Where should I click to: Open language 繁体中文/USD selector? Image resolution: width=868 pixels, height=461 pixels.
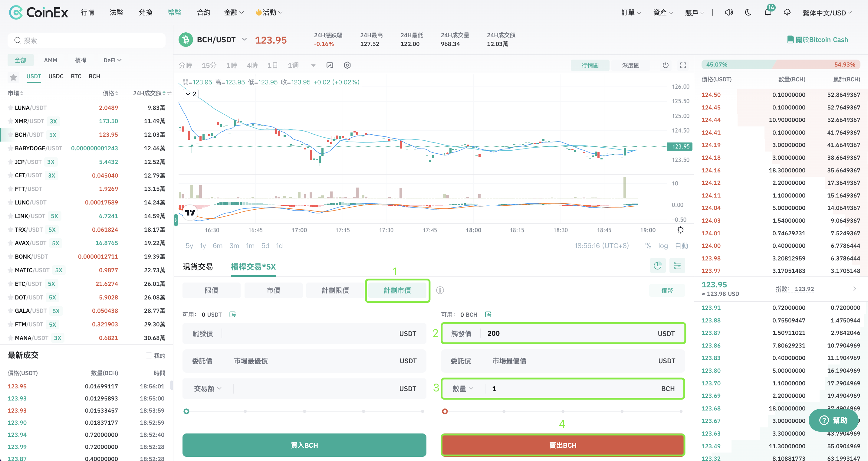pos(827,12)
